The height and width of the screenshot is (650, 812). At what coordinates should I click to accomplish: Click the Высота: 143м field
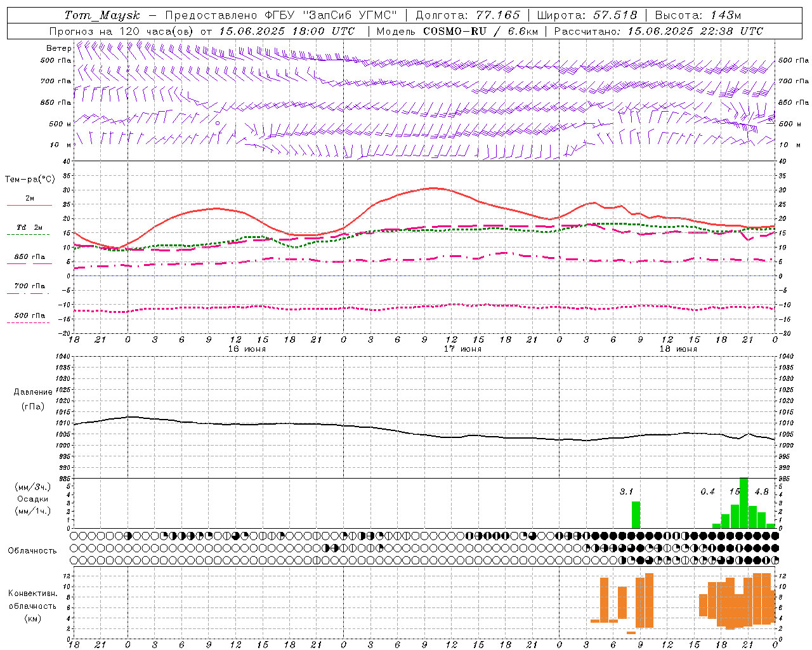(x=698, y=15)
